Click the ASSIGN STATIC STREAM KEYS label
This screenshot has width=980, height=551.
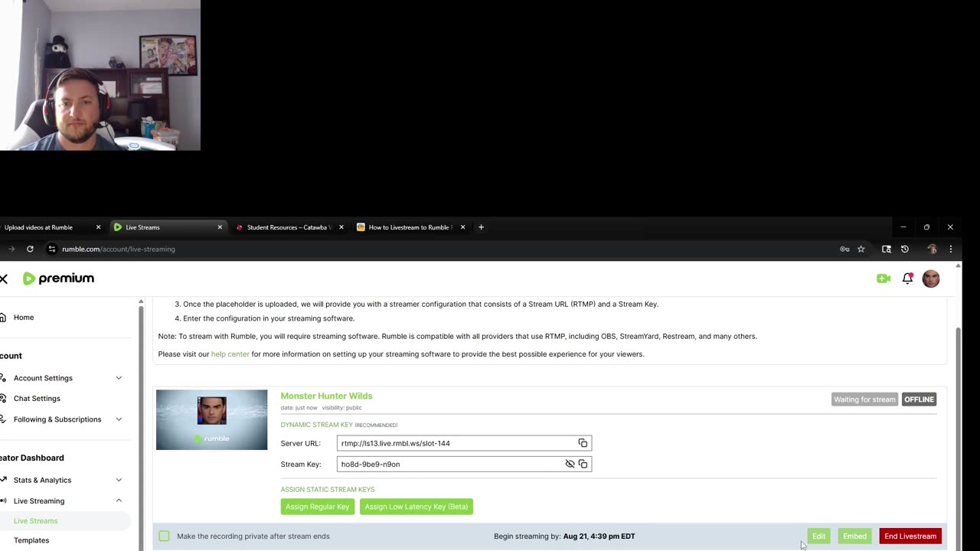pos(328,490)
